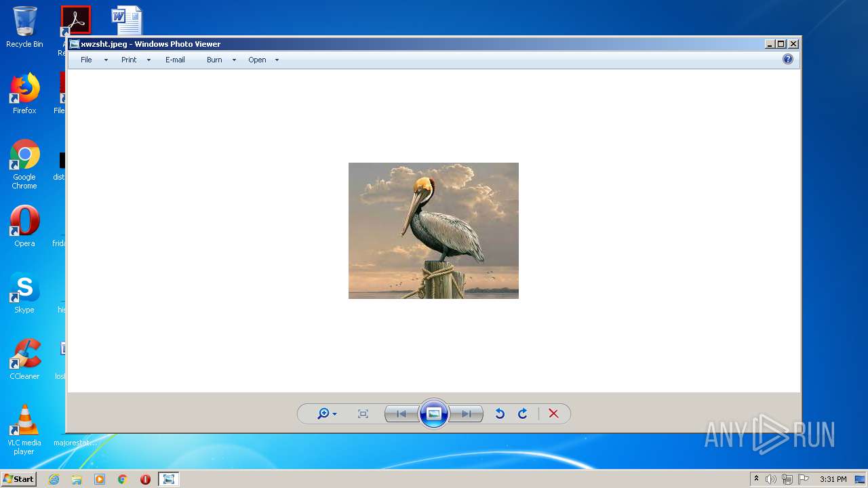Expand the Burn dropdown arrow
The image size is (868, 488).
[x=234, y=60]
